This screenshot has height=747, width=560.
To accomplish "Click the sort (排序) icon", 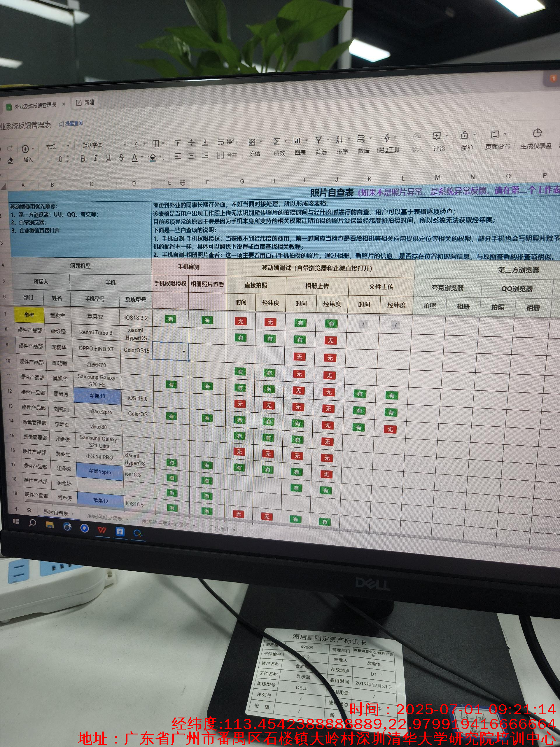I will [x=339, y=139].
